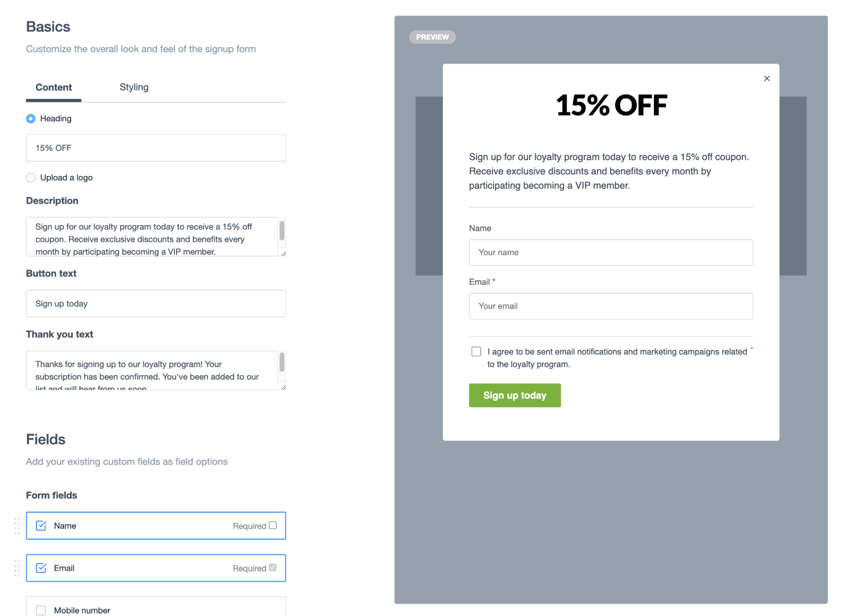Click inside the "15% OFF" heading input
Image resolution: width=863 pixels, height=616 pixels.
coord(155,148)
